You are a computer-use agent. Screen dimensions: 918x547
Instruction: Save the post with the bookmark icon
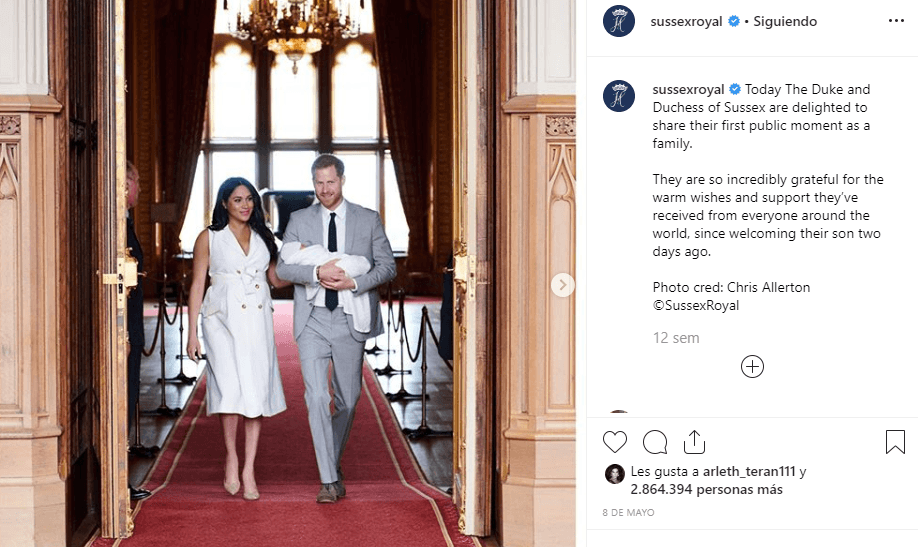click(x=895, y=442)
